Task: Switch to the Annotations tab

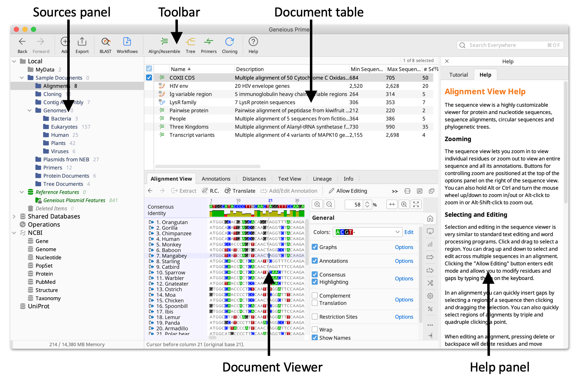Action: click(x=216, y=179)
